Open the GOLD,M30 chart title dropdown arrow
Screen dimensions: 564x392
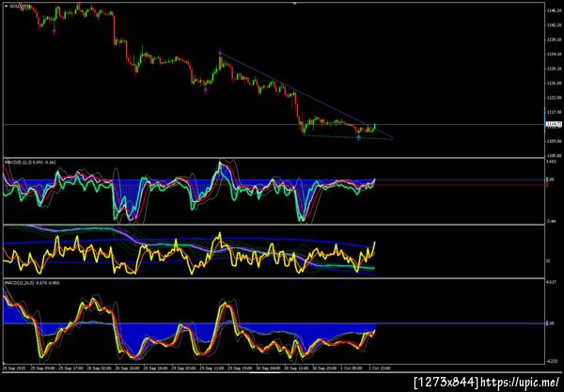[6, 7]
